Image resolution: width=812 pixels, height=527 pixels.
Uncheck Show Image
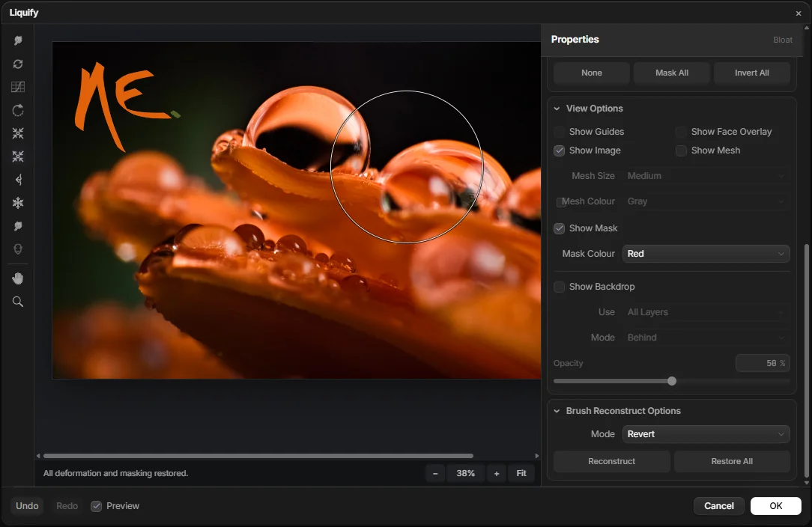pyautogui.click(x=560, y=150)
